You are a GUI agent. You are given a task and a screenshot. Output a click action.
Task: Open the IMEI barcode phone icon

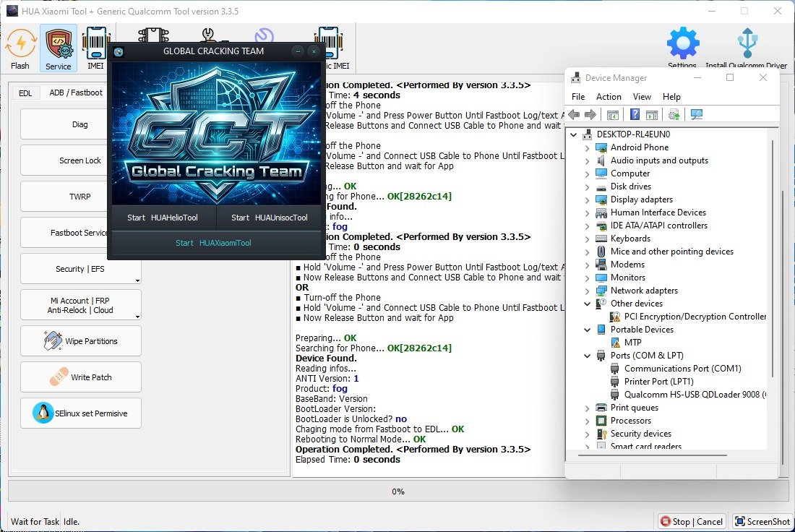click(95, 44)
